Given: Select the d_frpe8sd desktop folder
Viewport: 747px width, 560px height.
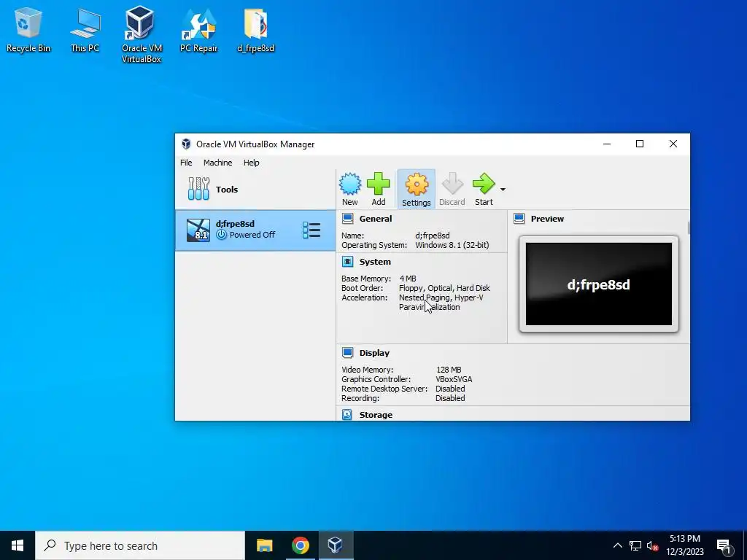Looking at the screenshot, I should pyautogui.click(x=256, y=29).
